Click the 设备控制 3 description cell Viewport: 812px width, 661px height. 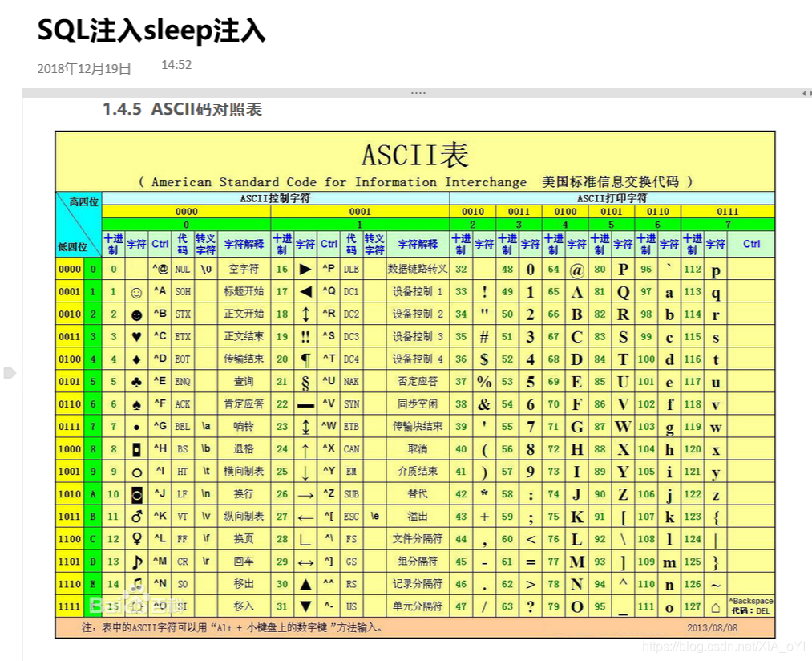(x=418, y=336)
